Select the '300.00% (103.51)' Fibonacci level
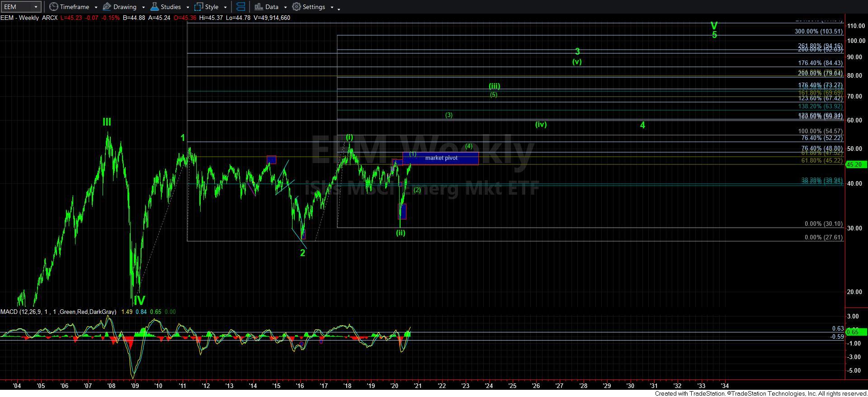 819,32
